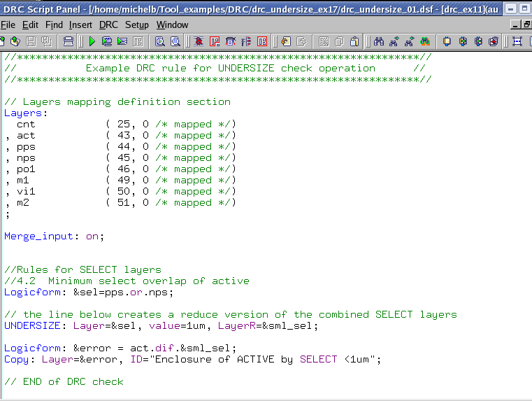Open the Setup menu
The width and height of the screenshot is (532, 401).
(137, 24)
